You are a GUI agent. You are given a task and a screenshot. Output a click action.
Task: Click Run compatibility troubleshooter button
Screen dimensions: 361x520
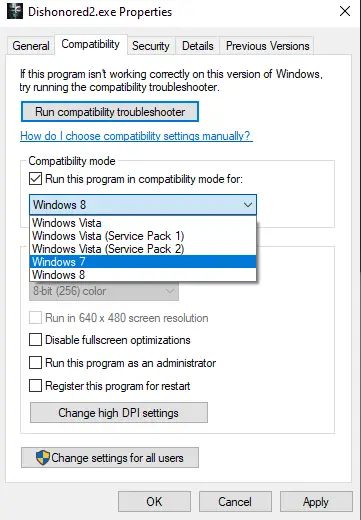point(110,112)
